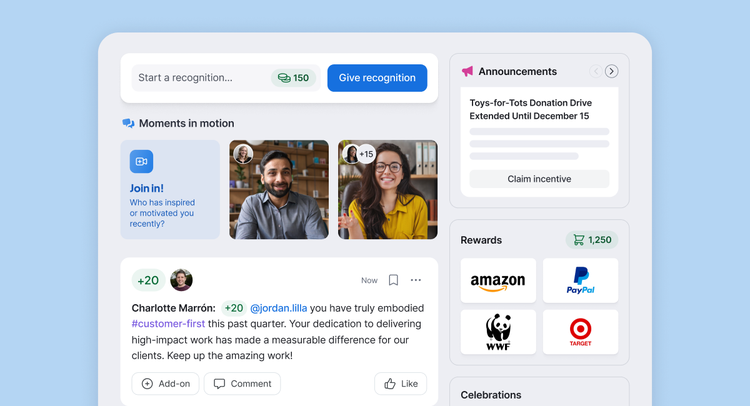Image resolution: width=750 pixels, height=406 pixels.
Task: Click the +15 participants badge
Action: pyautogui.click(x=366, y=154)
